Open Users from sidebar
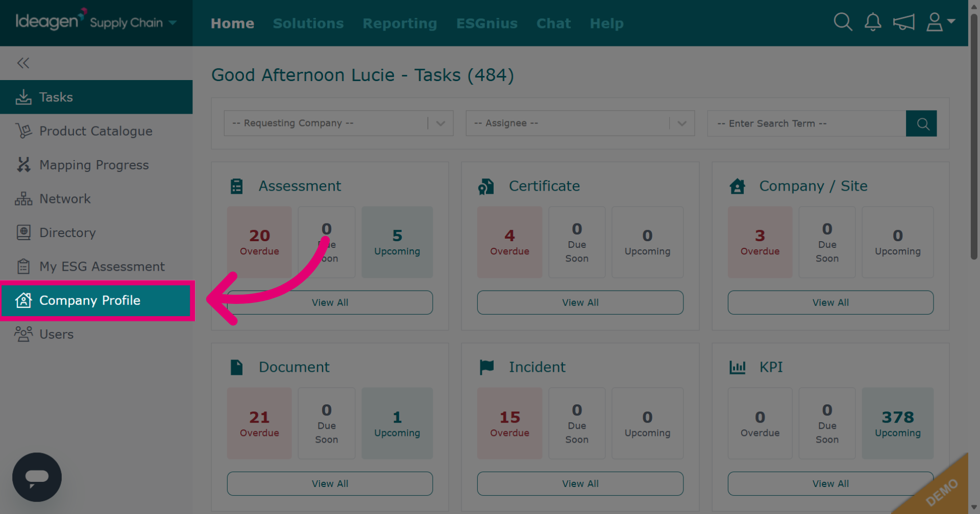980x514 pixels. (x=96, y=334)
